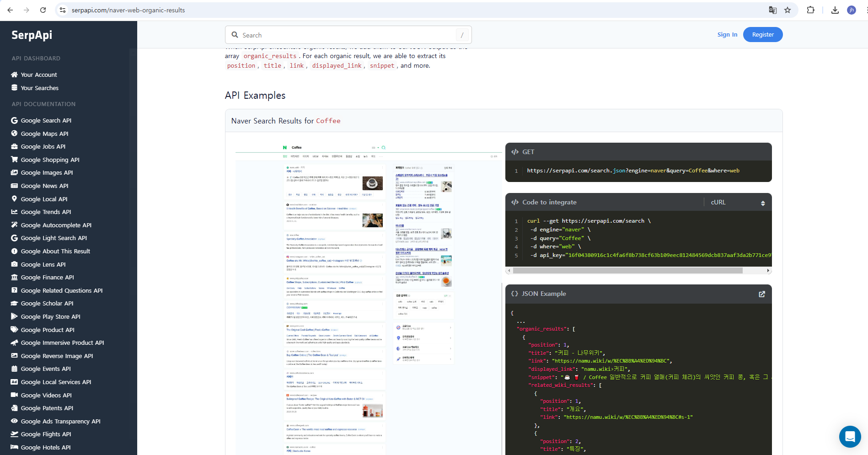Open the cURL language dropdown
The image size is (868, 455).
pos(738,202)
